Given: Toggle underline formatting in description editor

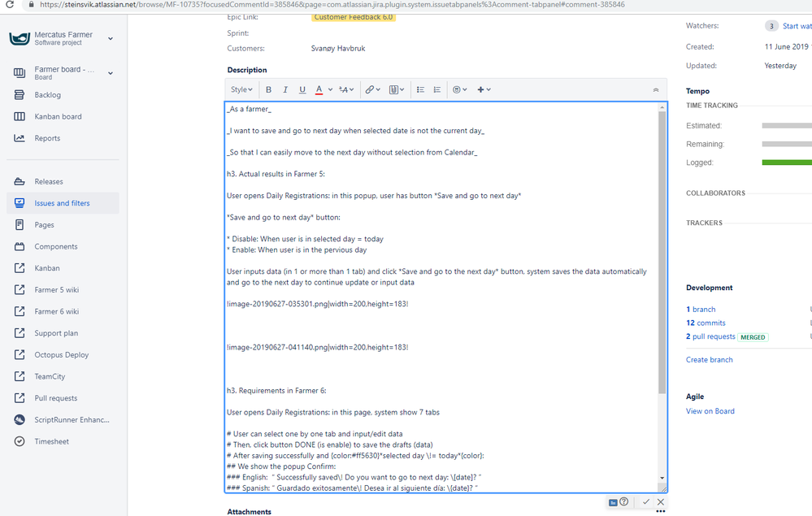Looking at the screenshot, I should coord(302,89).
